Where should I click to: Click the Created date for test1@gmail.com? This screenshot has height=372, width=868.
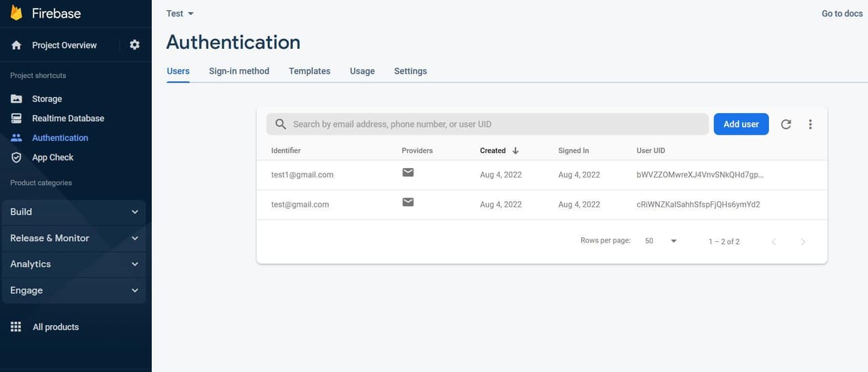(x=501, y=175)
